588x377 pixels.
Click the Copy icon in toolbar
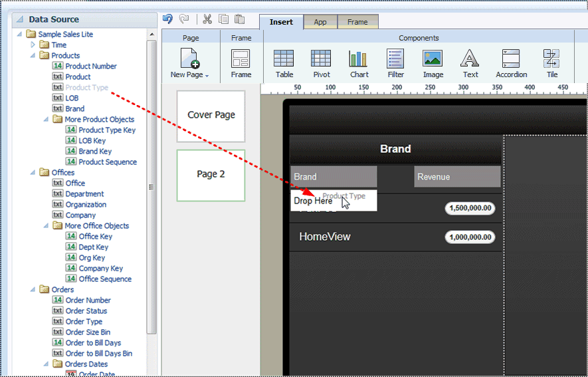(223, 19)
